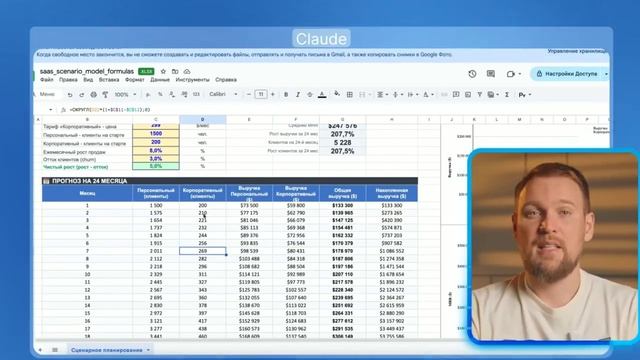Toggle bold formatting

click(286, 95)
